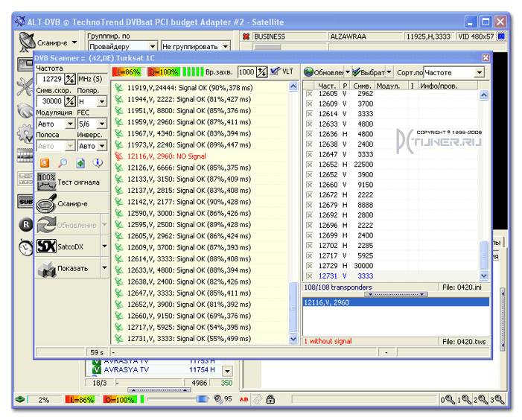522x420 pixels.
Task: Click the round R record icon
Action: 26,225
